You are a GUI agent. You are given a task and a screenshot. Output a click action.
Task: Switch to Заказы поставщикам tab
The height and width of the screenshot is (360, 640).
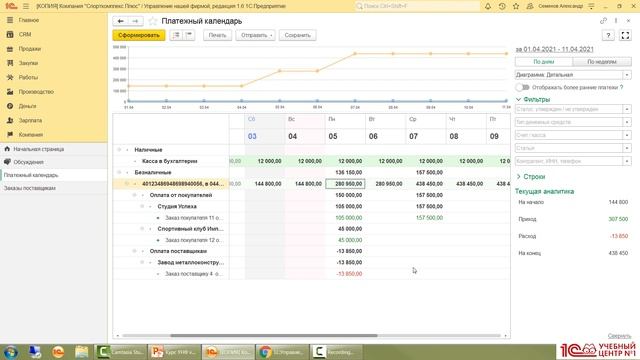coord(53,188)
